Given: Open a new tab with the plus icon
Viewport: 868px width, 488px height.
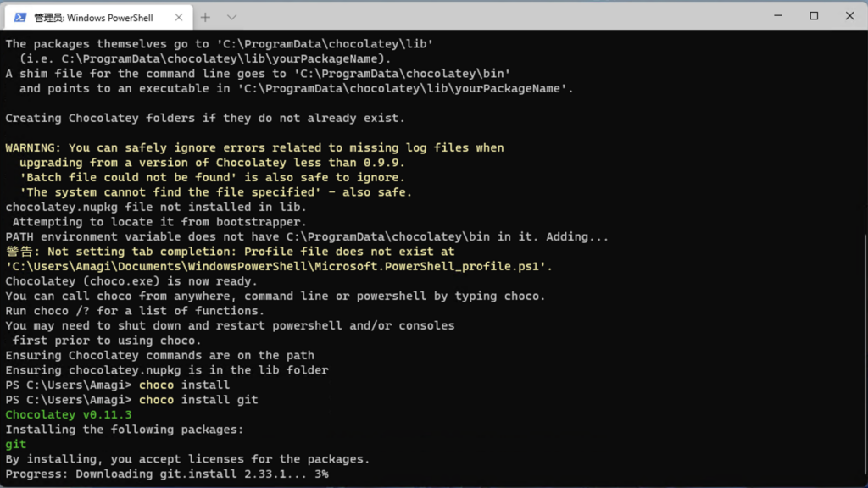Looking at the screenshot, I should point(205,17).
